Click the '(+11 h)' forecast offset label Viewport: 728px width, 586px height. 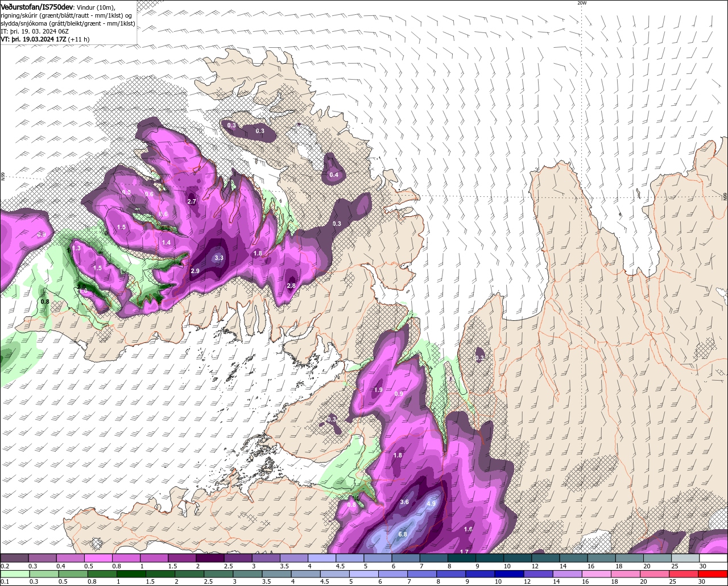(78, 39)
